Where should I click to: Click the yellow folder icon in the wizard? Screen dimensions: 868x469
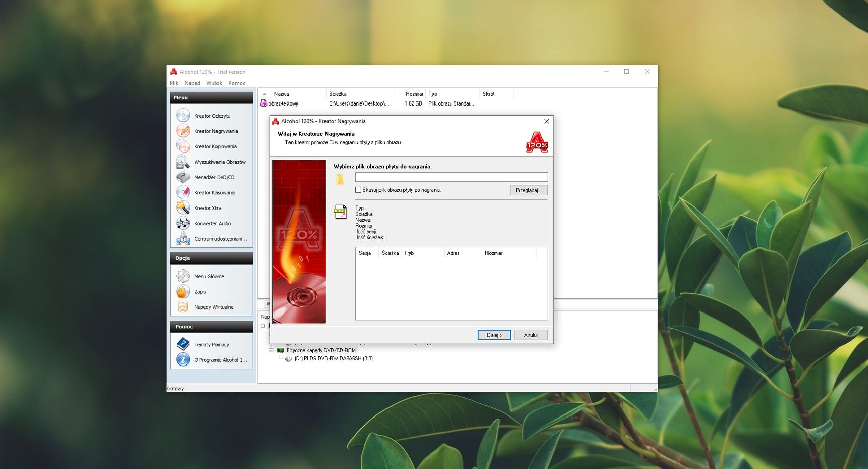(340, 179)
